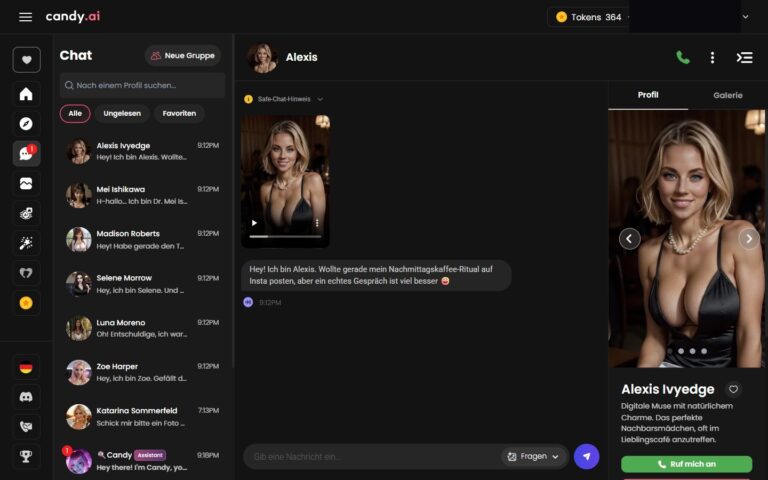Open the Candy Assistant chat
This screenshot has height=480, width=768.
click(x=142, y=461)
